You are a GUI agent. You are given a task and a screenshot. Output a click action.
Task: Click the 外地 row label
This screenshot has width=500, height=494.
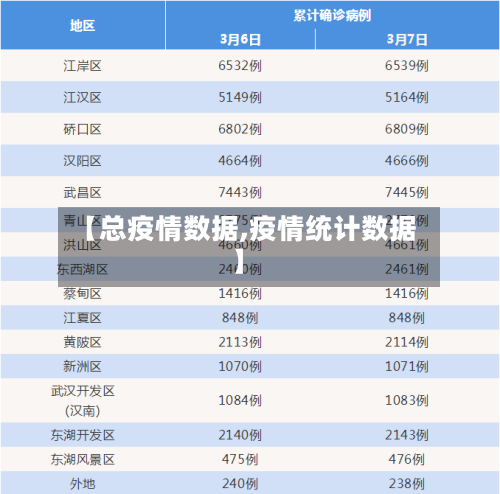[83, 484]
